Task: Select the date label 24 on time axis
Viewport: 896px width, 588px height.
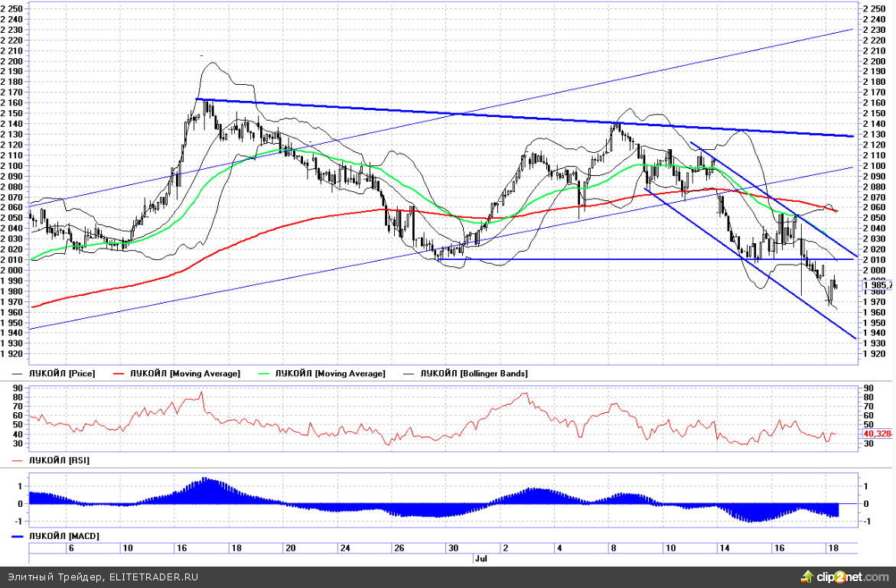Action: [x=345, y=548]
